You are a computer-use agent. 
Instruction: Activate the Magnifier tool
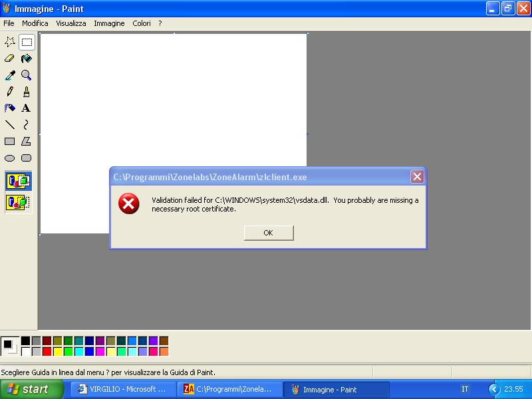tap(27, 75)
